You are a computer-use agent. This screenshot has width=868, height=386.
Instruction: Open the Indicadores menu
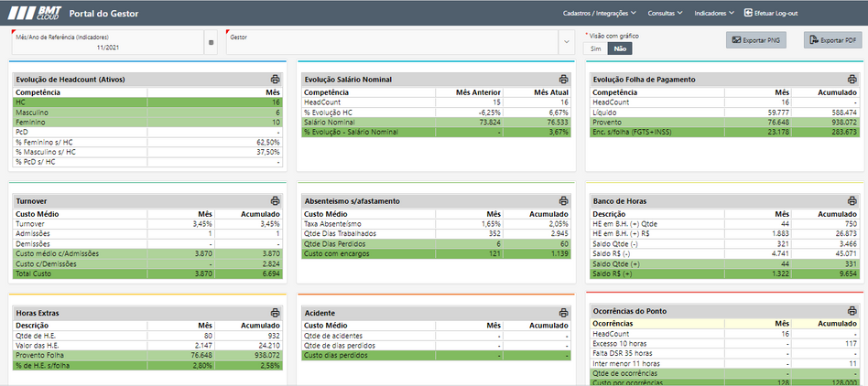point(714,13)
